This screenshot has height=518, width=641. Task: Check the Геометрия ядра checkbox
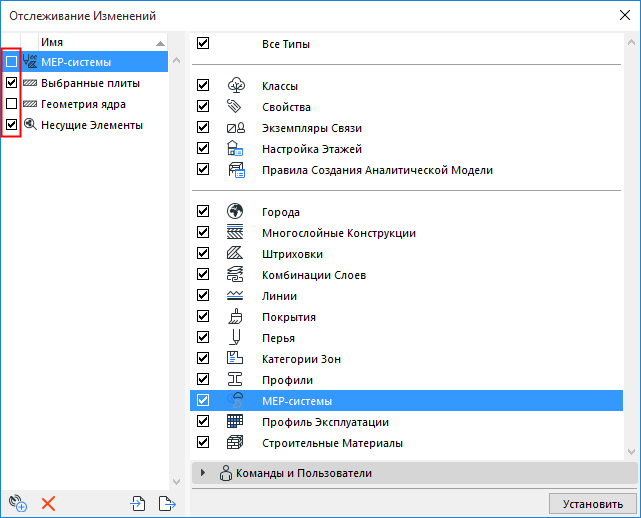coord(11,103)
